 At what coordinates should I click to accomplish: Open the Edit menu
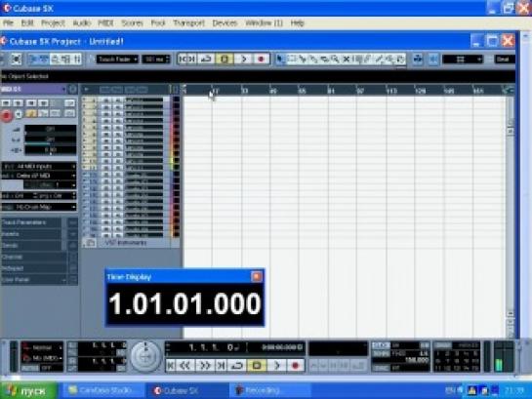[x=27, y=23]
